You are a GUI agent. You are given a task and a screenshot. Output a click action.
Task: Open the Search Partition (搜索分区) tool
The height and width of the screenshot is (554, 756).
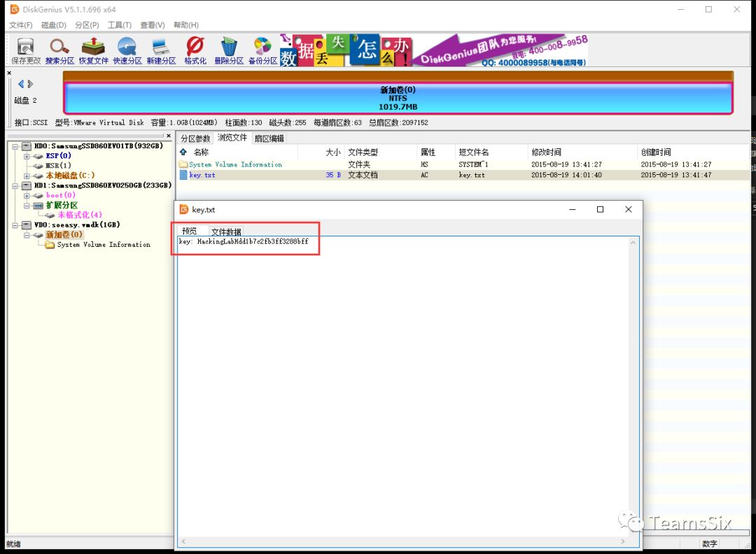[59, 50]
